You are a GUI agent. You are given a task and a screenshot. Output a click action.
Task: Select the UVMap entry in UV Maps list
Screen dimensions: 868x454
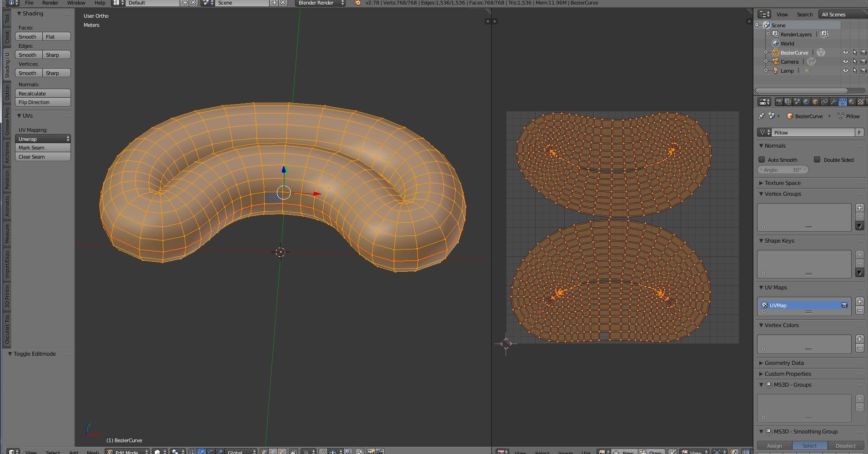click(804, 305)
